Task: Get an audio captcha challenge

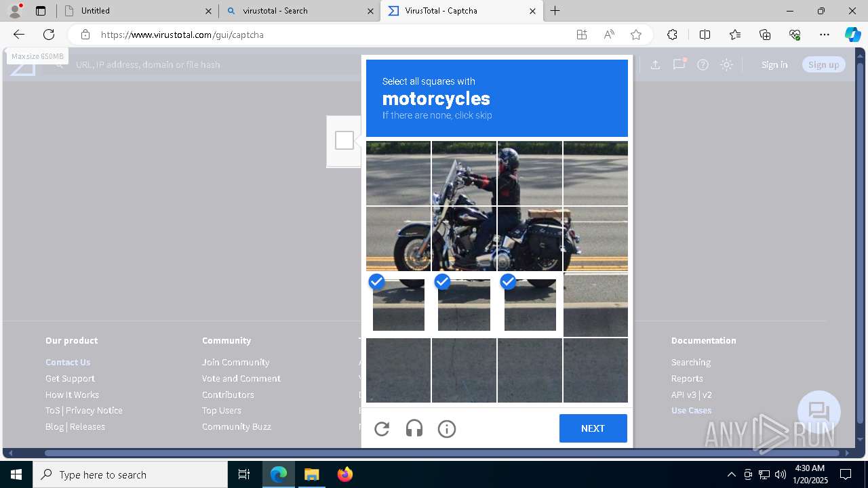Action: coord(414,428)
